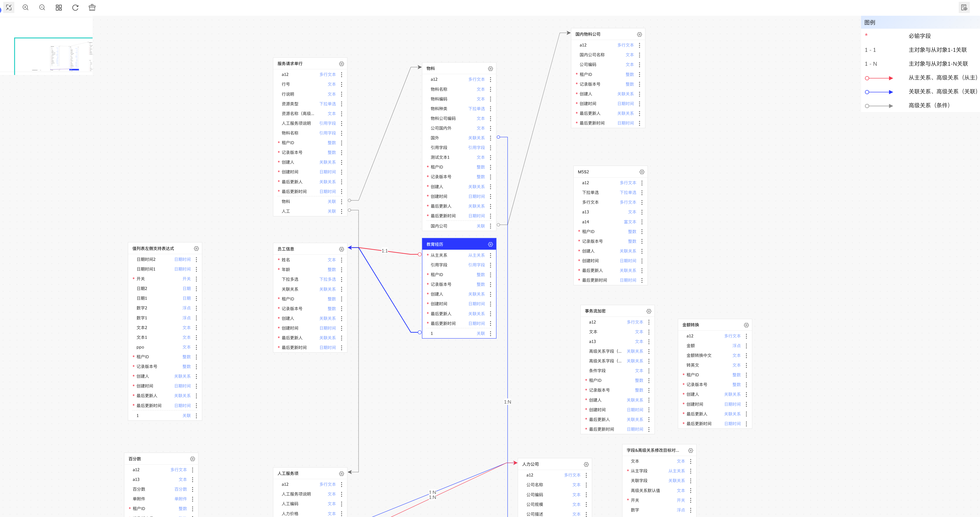
Task: Click the 1:1 relationship label on red line
Action: 385,251
